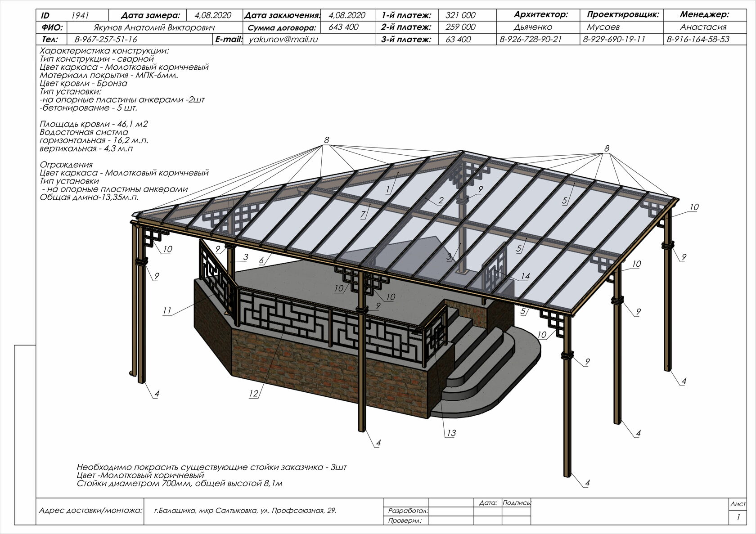Select the sheet number 1 under 'Лист'
This screenshot has width=756, height=534.
click(738, 517)
